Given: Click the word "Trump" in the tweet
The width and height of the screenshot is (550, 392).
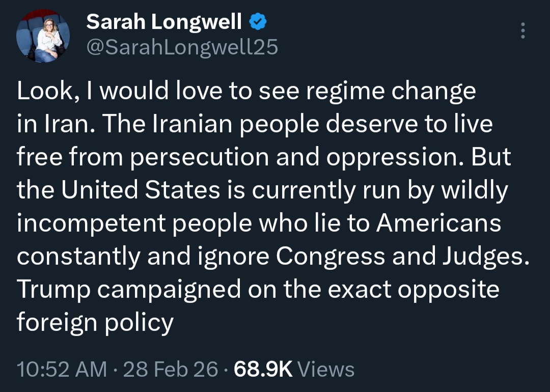Looking at the screenshot, I should click(53, 289).
